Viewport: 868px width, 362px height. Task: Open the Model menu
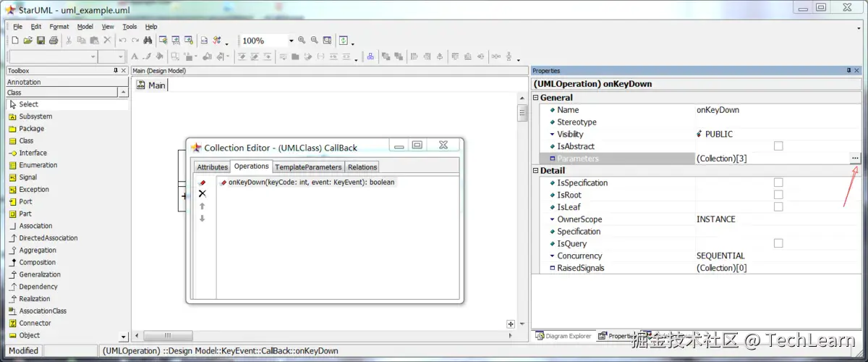(85, 27)
